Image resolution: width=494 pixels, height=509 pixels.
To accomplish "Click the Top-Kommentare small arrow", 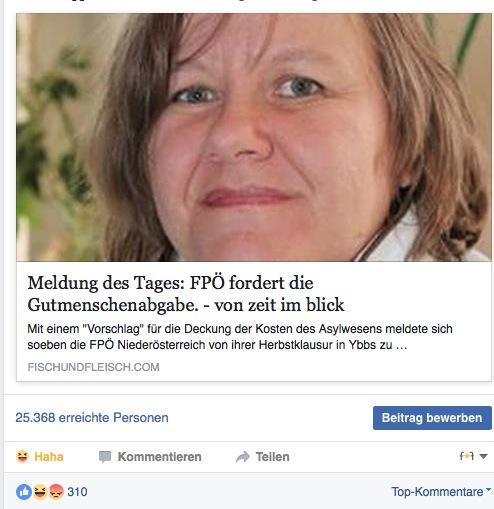I will pyautogui.click(x=488, y=490).
